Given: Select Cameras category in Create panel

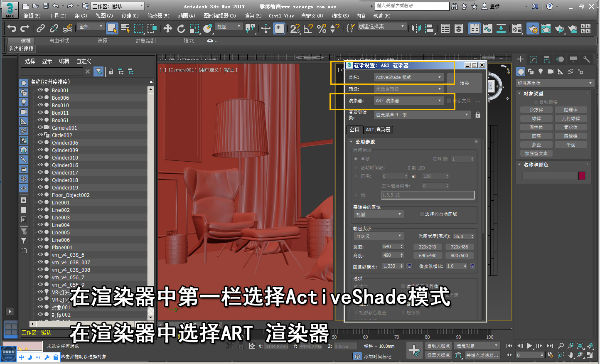Looking at the screenshot, I should tap(551, 71).
